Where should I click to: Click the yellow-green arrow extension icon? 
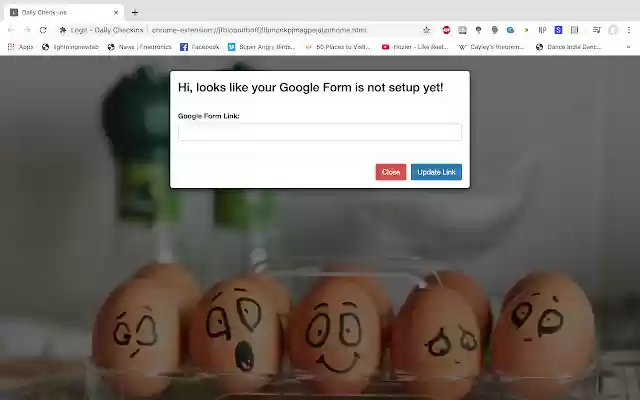click(x=526, y=30)
